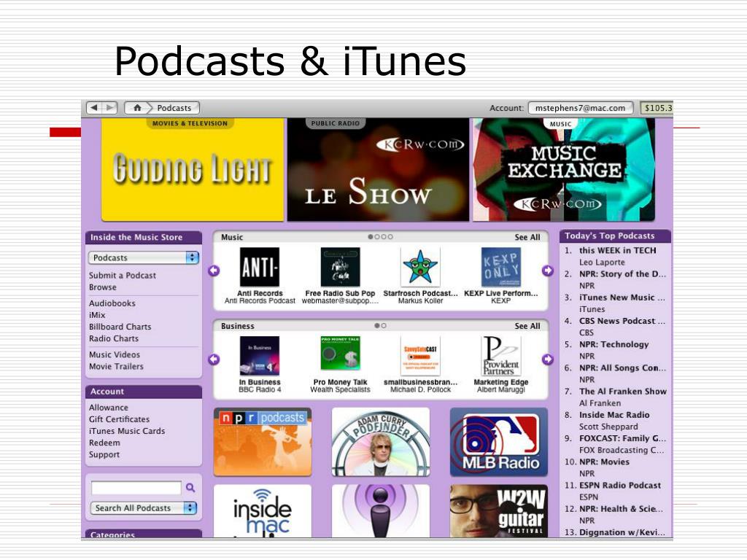The image size is (747, 560).
Task: Focus the podcast search text field
Action: [136, 488]
